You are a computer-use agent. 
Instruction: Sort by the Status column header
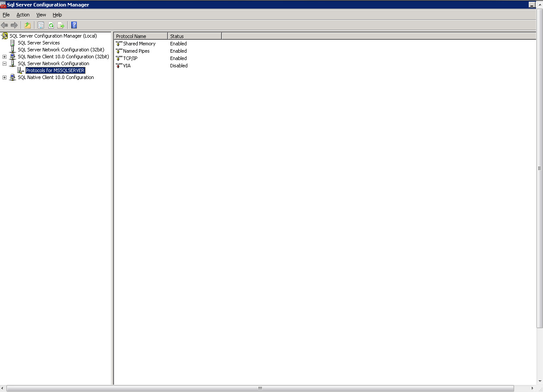195,36
